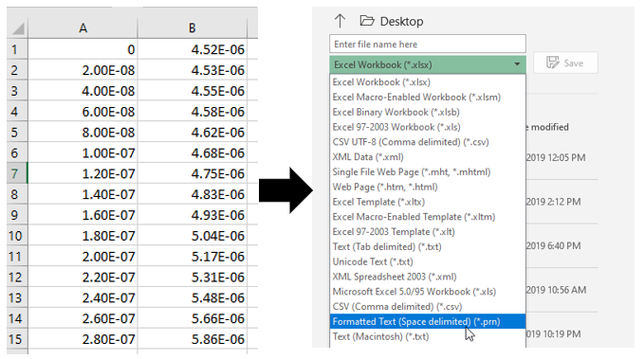Click cell with value 6.00E-08
Image resolution: width=644 pixels, height=359 pixels.
[x=83, y=112]
